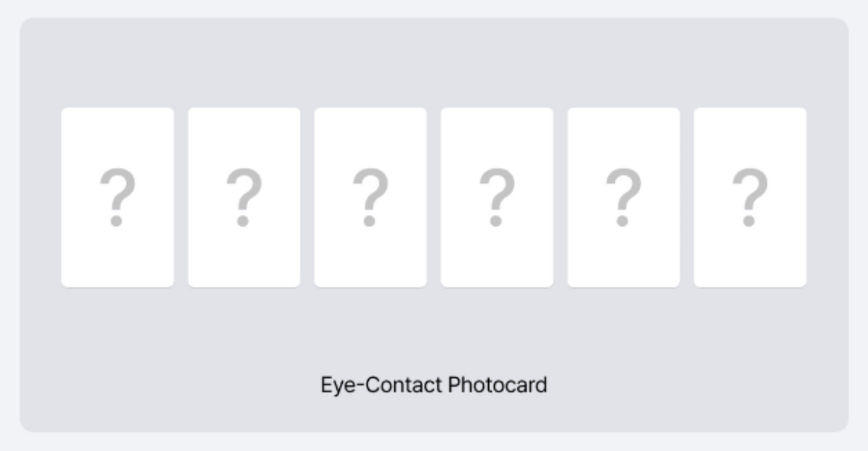Tap the question mark on the second card
The width and height of the screenshot is (868, 451).
coord(244,198)
